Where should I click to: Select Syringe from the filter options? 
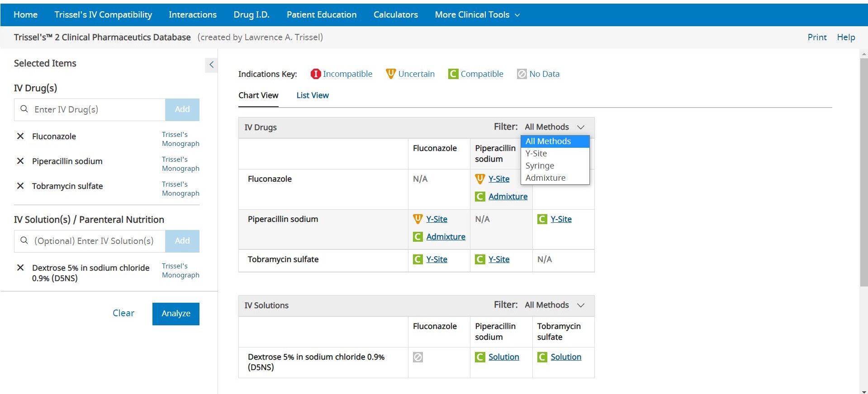pos(540,166)
